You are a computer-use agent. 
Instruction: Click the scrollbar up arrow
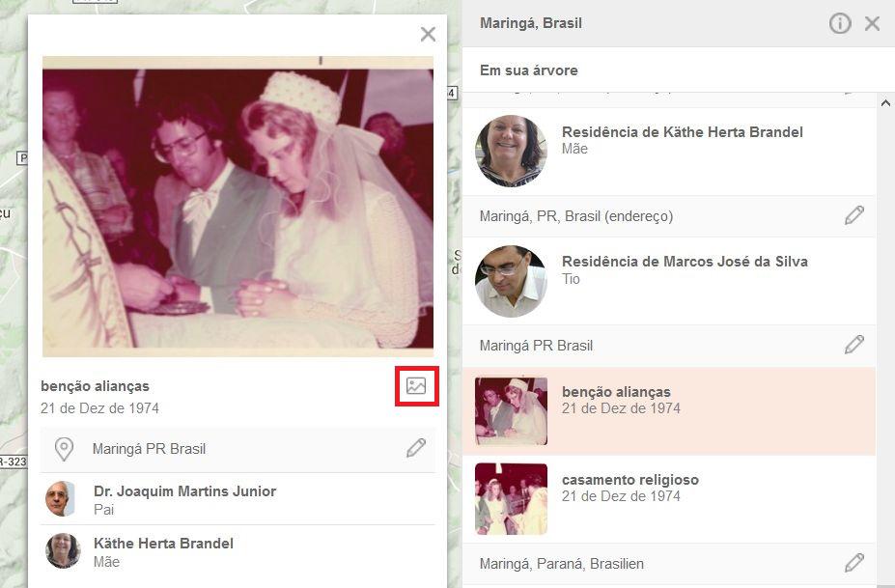(x=885, y=103)
